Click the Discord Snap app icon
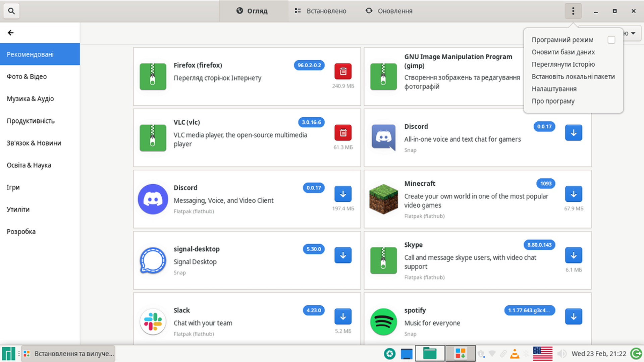The height and width of the screenshot is (362, 644). (384, 138)
